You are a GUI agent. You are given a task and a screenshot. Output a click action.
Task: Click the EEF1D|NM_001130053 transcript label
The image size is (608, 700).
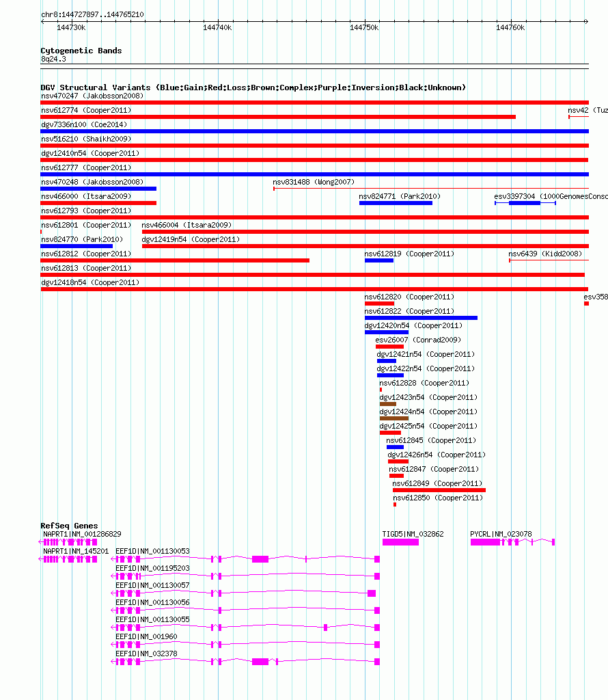pyautogui.click(x=152, y=551)
